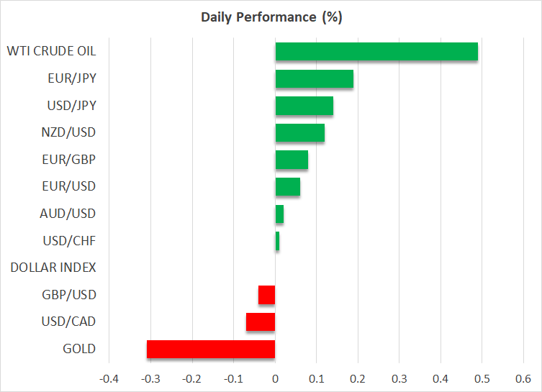The width and height of the screenshot is (542, 392).
Task: Click the Daily Performance (%) chart title
Action: (271, 16)
